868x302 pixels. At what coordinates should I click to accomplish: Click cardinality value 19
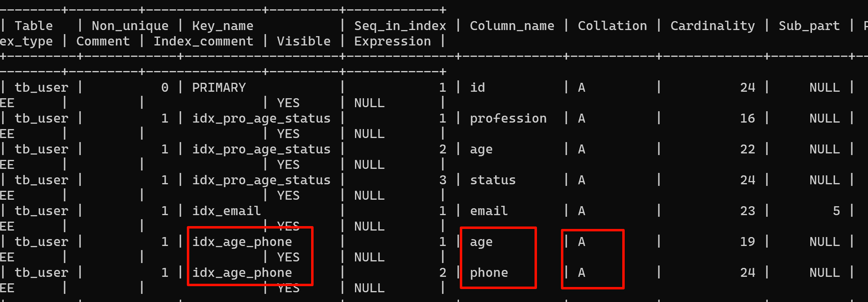(747, 242)
